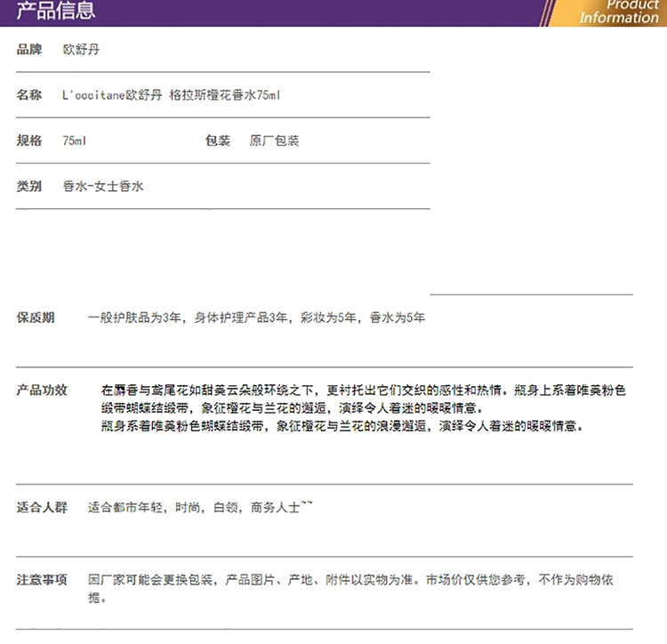667x644 pixels.
Task: Select the 适合人群 label
Action: click(42, 507)
